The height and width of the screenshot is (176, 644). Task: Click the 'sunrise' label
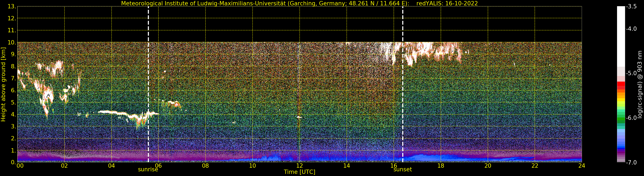(148, 170)
